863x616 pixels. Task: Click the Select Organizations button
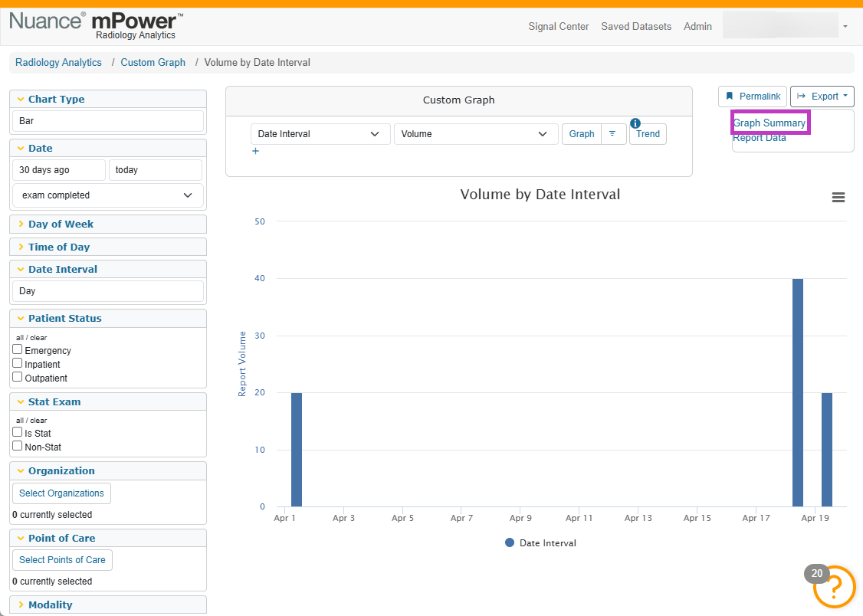(x=61, y=493)
